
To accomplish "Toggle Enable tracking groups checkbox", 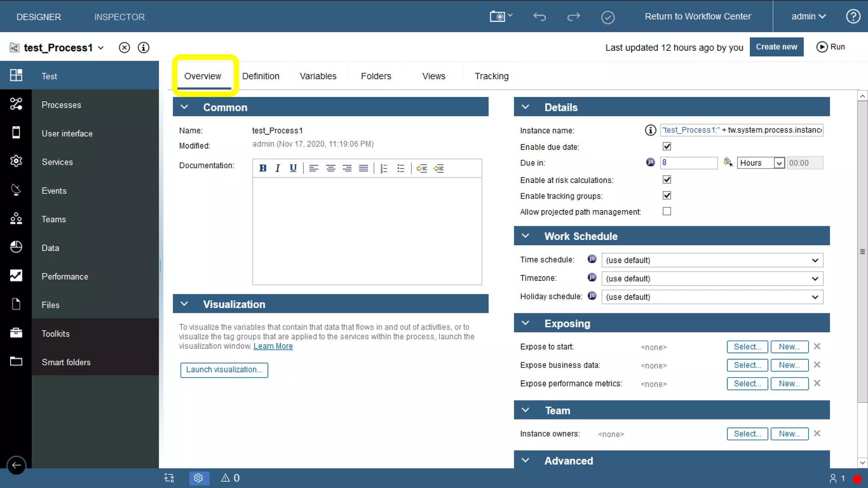I will pos(667,196).
